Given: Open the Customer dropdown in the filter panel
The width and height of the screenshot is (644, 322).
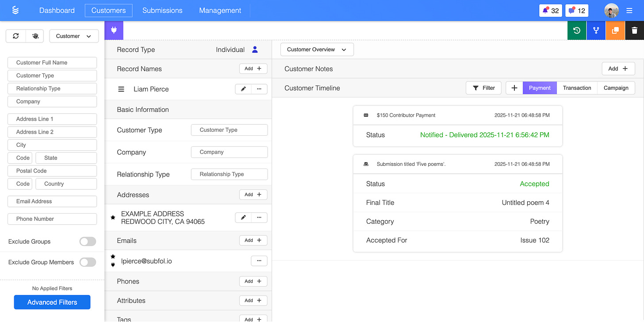Looking at the screenshot, I should 74,36.
